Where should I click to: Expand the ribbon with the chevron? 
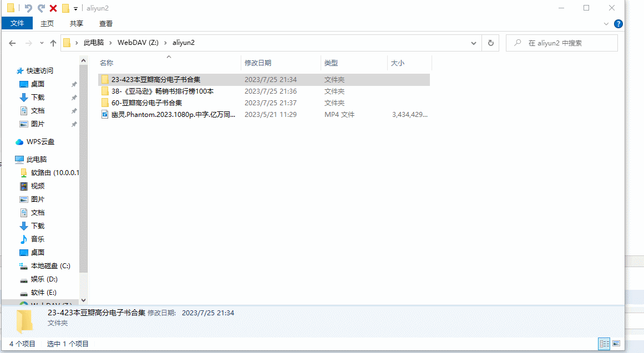[606, 24]
